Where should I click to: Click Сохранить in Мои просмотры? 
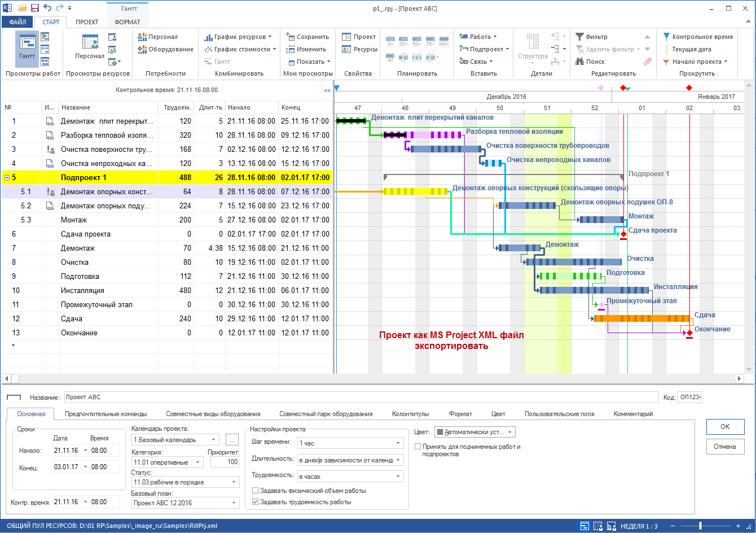307,37
